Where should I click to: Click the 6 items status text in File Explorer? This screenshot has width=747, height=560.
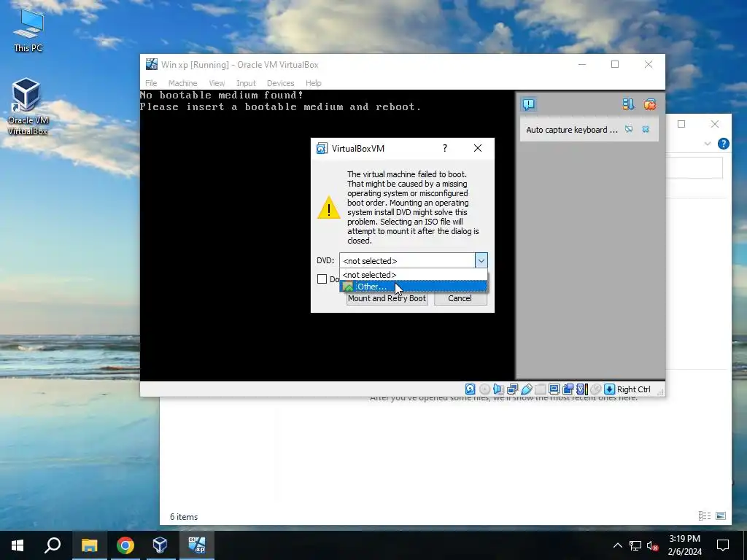tap(184, 517)
